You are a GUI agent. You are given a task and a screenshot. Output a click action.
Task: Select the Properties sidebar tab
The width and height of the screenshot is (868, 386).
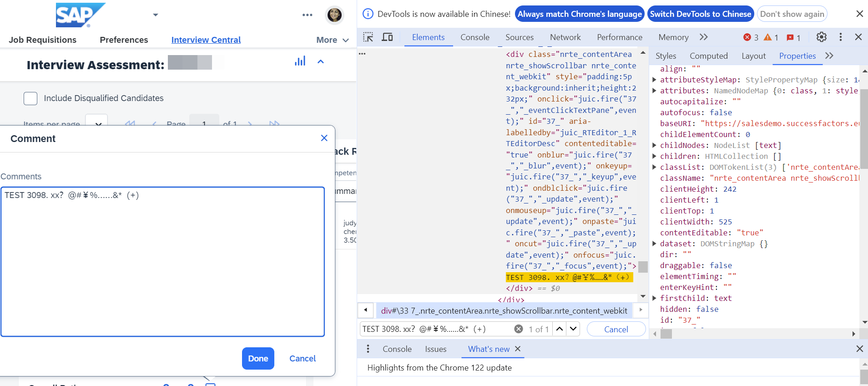pyautogui.click(x=797, y=56)
